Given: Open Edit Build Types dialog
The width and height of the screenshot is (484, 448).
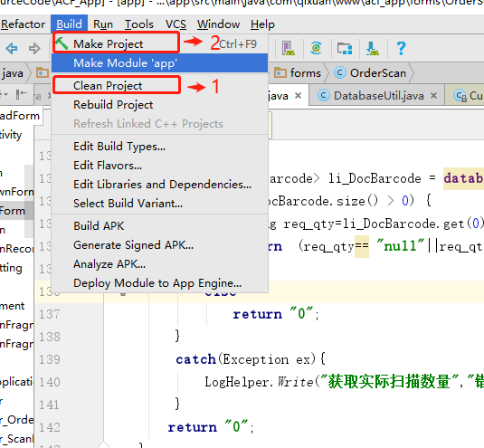Looking at the screenshot, I should click(x=159, y=147).
